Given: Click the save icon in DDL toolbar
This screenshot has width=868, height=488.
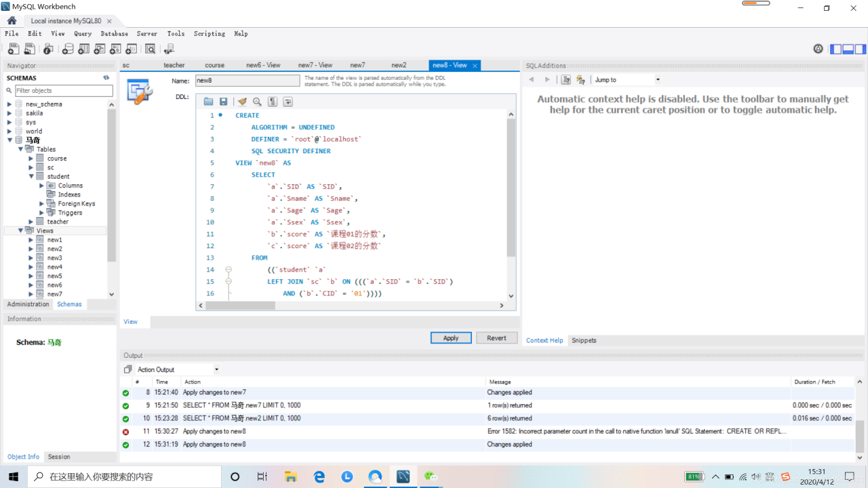Looking at the screenshot, I should point(223,102).
